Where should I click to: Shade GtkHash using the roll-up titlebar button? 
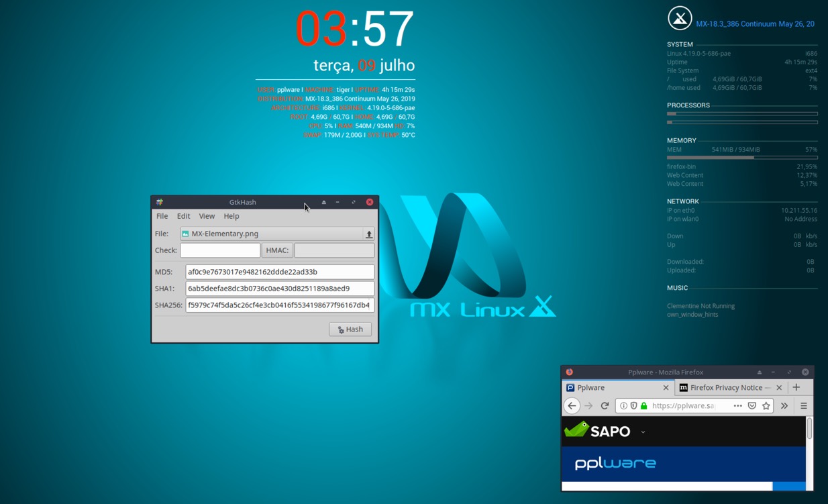point(323,201)
